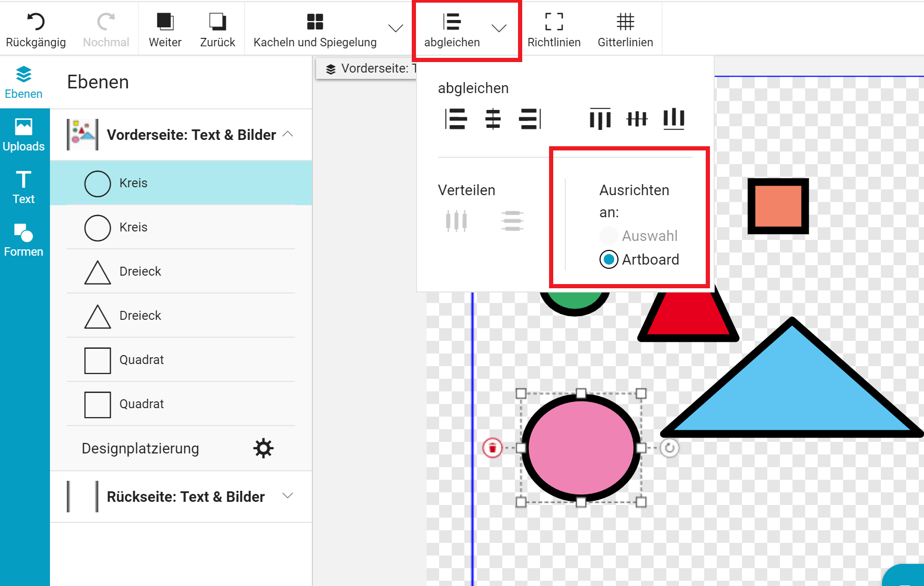924x586 pixels.
Task: Click the Nochmal redo icon
Action: click(106, 22)
